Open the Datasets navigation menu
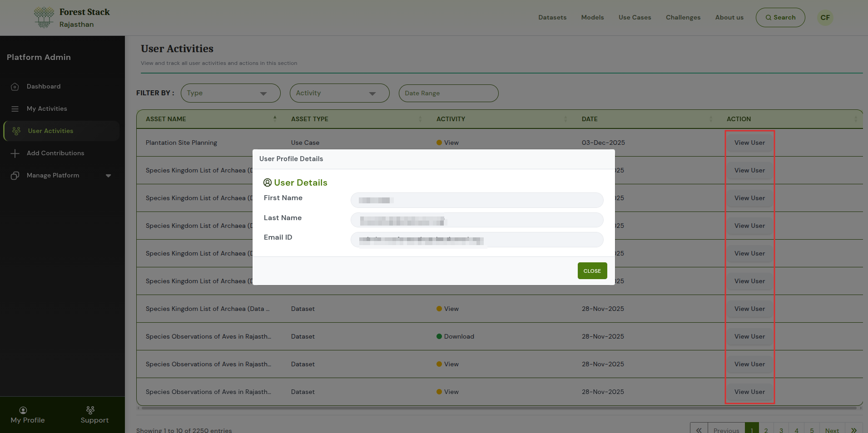This screenshot has width=868, height=433. coord(552,18)
